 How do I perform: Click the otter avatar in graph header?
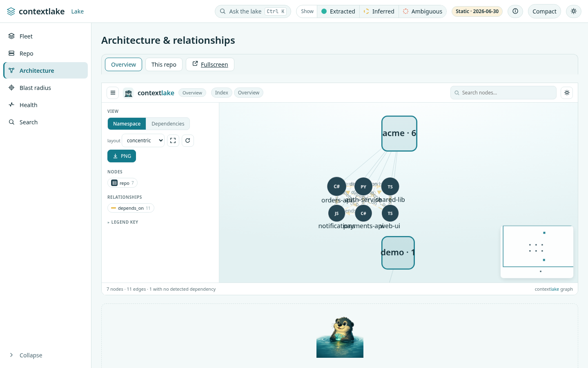[x=129, y=93]
